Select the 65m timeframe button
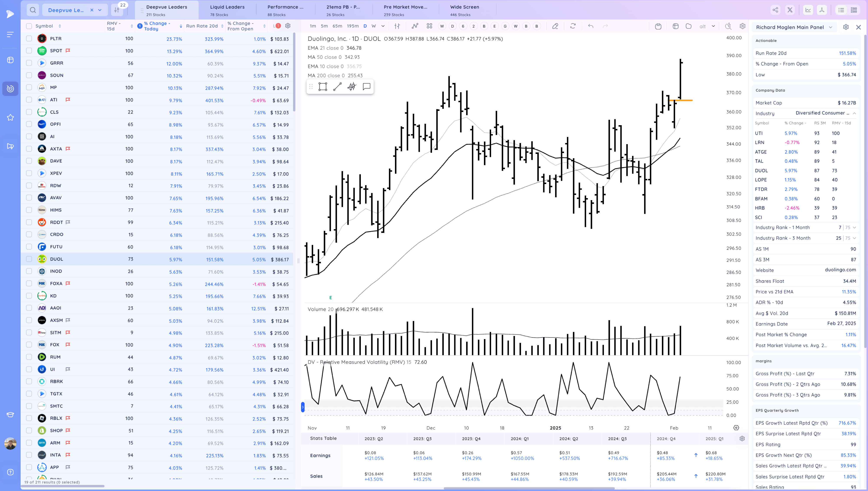 [x=337, y=26]
